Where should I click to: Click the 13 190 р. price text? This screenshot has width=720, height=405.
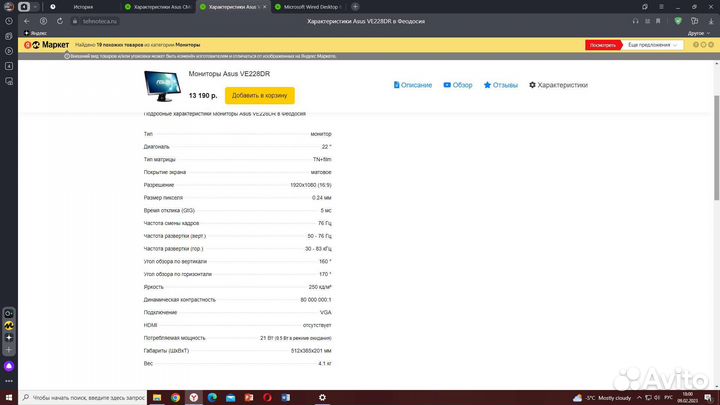(x=203, y=96)
